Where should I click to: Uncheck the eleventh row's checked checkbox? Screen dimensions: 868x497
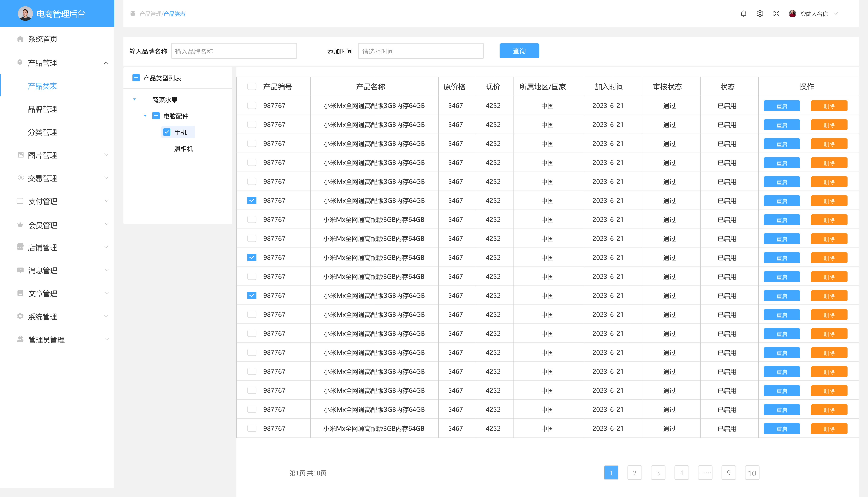[x=252, y=295]
